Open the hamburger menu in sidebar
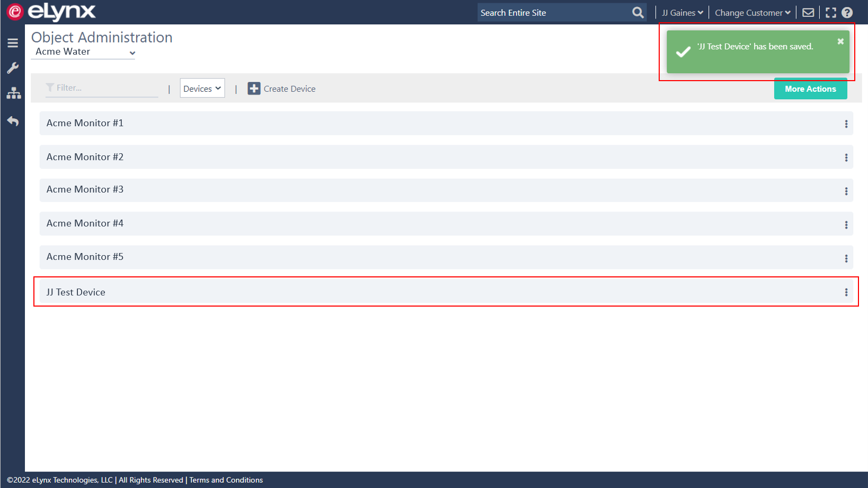Image resolution: width=868 pixels, height=488 pixels. (x=13, y=43)
